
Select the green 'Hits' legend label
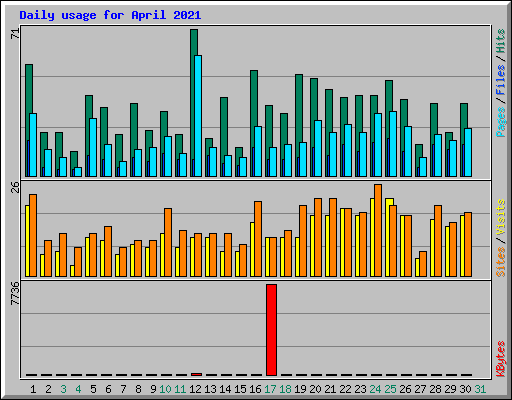501,41
